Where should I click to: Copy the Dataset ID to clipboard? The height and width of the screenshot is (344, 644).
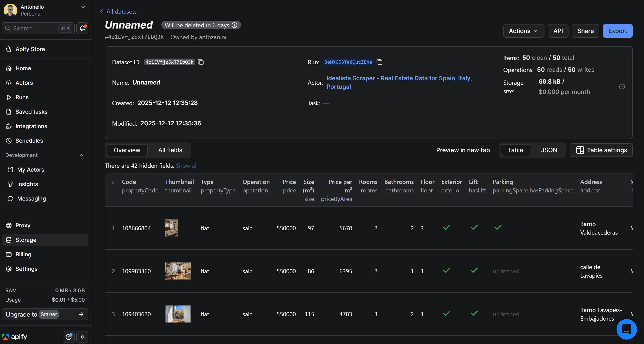(201, 62)
